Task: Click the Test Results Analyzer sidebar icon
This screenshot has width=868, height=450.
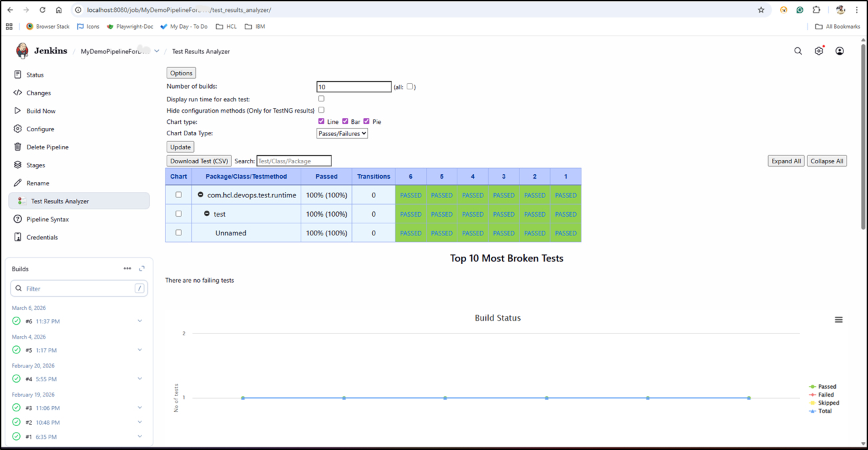Action: point(22,201)
